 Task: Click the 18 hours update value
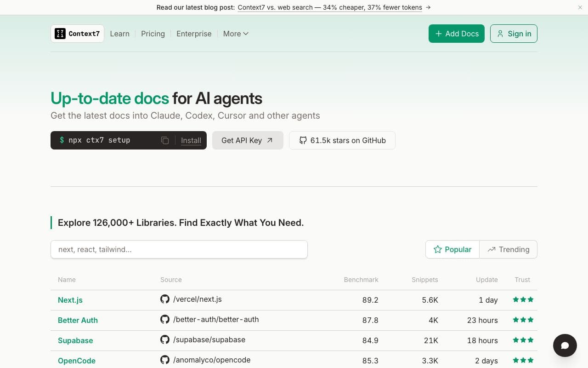point(482,340)
